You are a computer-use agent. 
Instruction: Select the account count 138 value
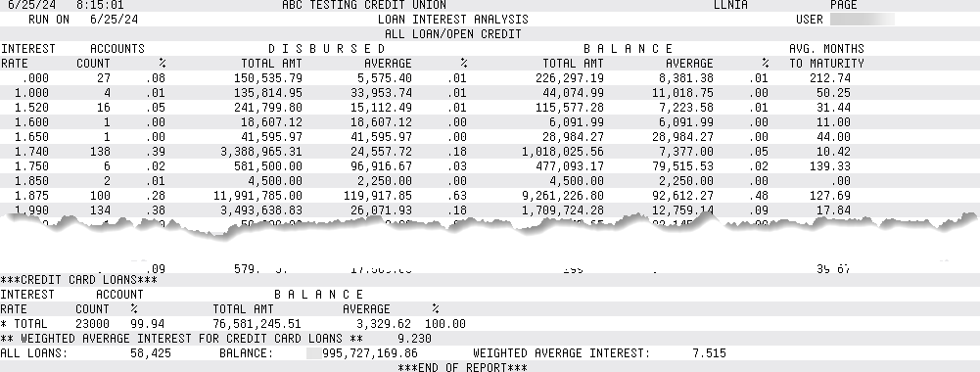[100, 152]
